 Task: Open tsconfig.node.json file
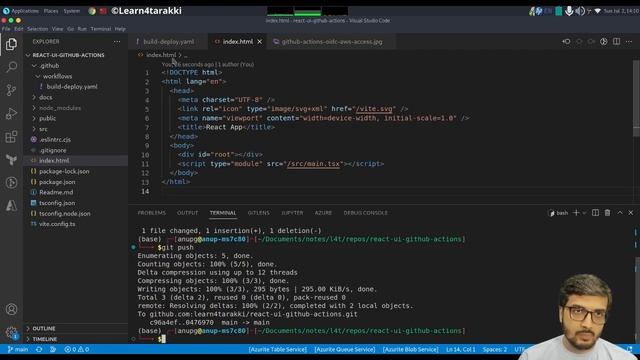click(64, 213)
